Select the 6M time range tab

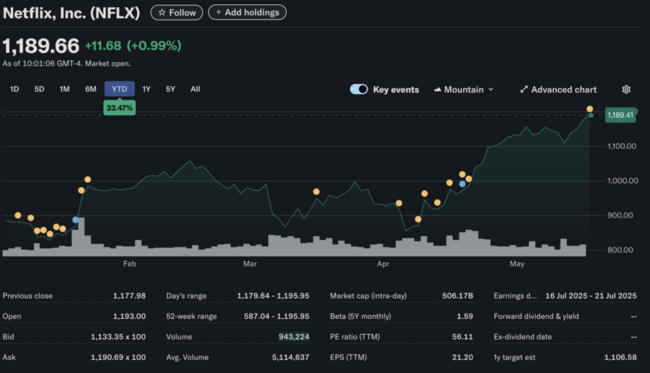tap(91, 89)
